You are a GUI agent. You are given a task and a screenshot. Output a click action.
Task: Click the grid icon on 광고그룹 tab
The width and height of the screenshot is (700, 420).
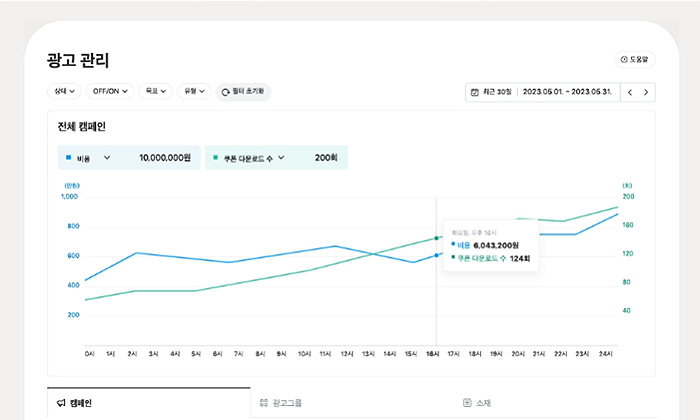click(264, 403)
